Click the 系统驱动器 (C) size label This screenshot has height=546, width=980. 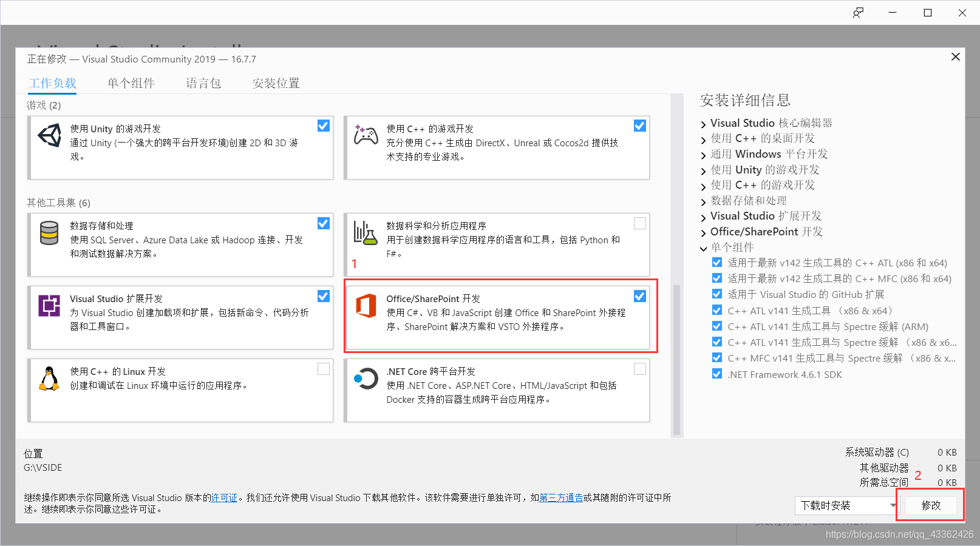click(x=877, y=452)
